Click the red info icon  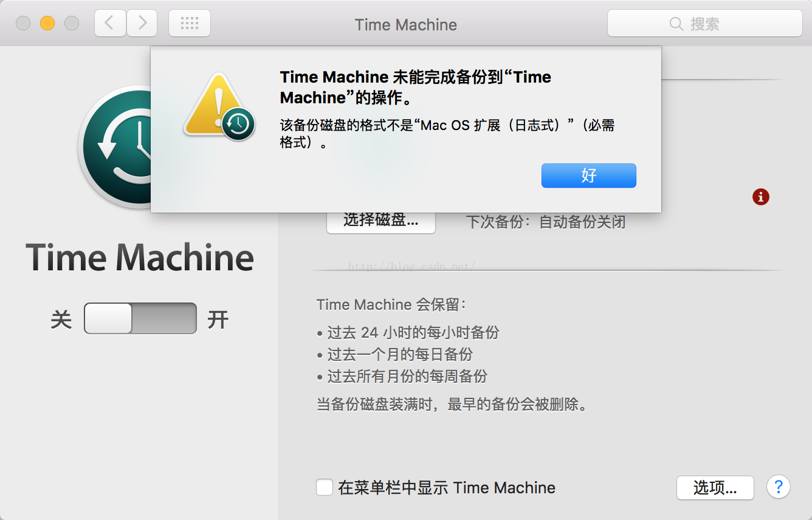760,197
